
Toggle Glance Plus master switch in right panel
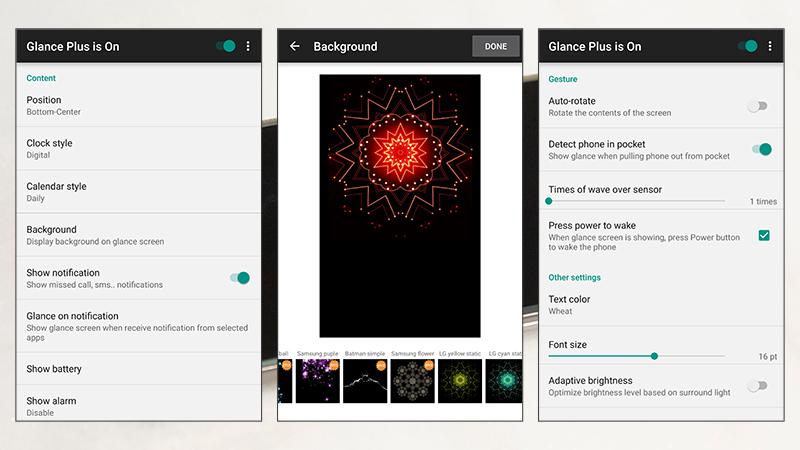click(x=747, y=46)
